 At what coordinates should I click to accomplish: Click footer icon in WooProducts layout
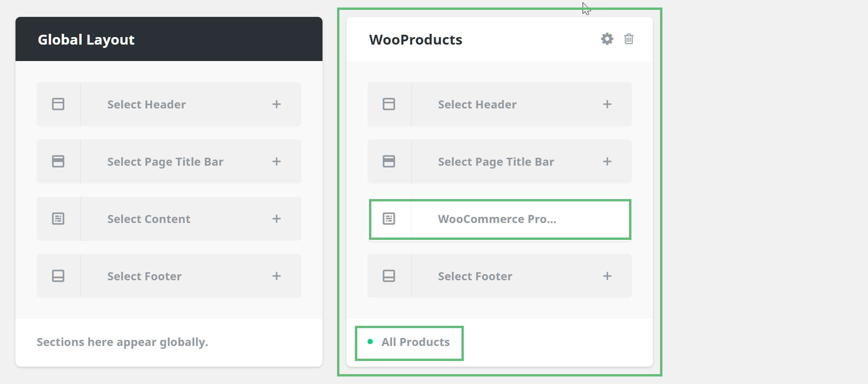tap(389, 276)
